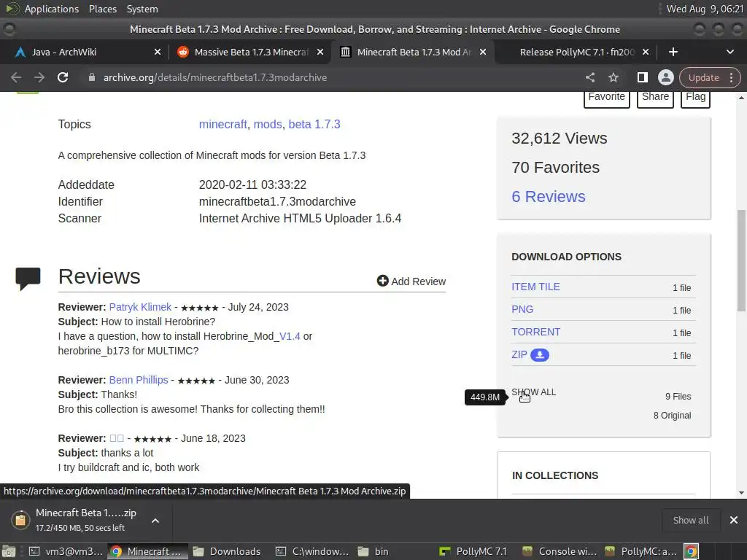Close the Release PollyMC 7.1 tab
Image resolution: width=747 pixels, height=560 pixels.
[646, 52]
